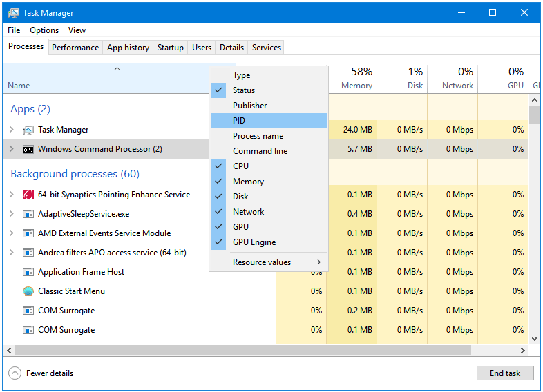
Task: Switch to the Performance tab
Action: [x=75, y=48]
